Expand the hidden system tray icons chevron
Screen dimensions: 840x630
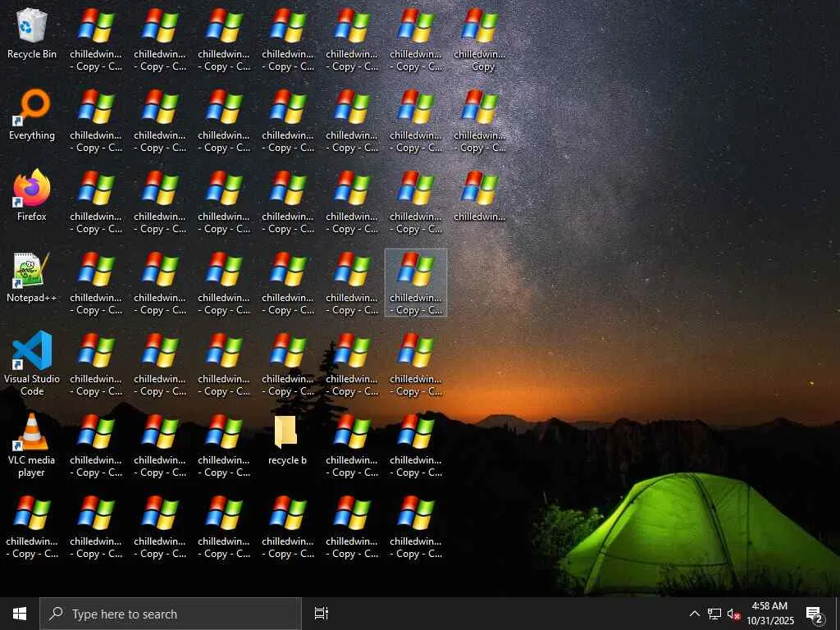point(694,614)
